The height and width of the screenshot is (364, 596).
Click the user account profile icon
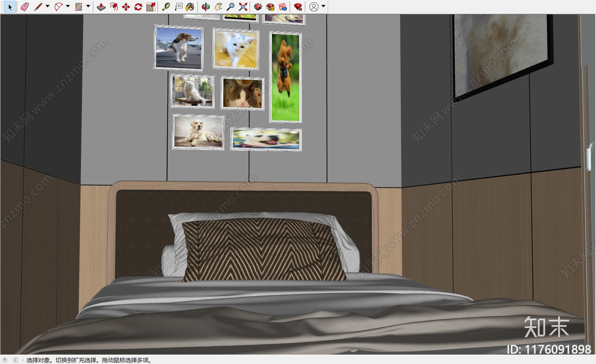pos(314,7)
